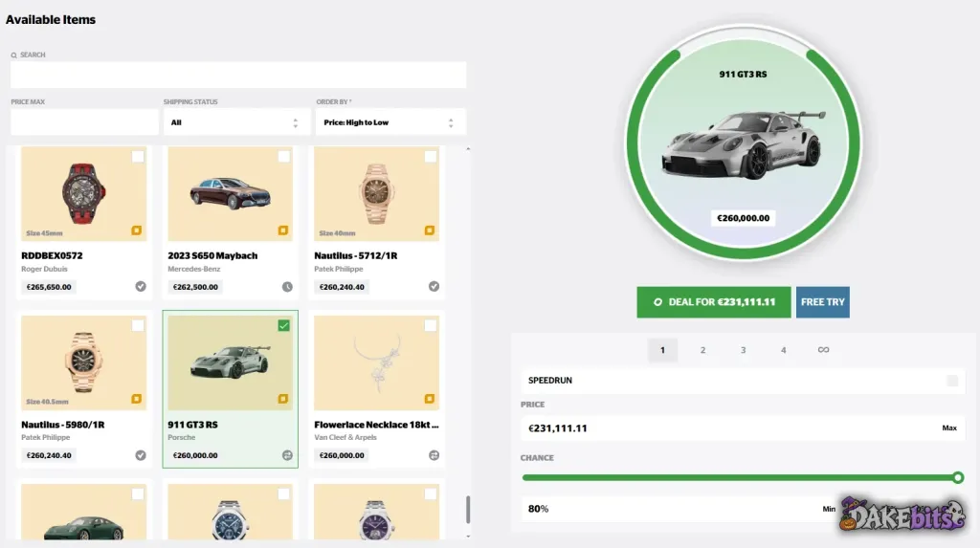Click the Porsche brand text

tap(181, 437)
